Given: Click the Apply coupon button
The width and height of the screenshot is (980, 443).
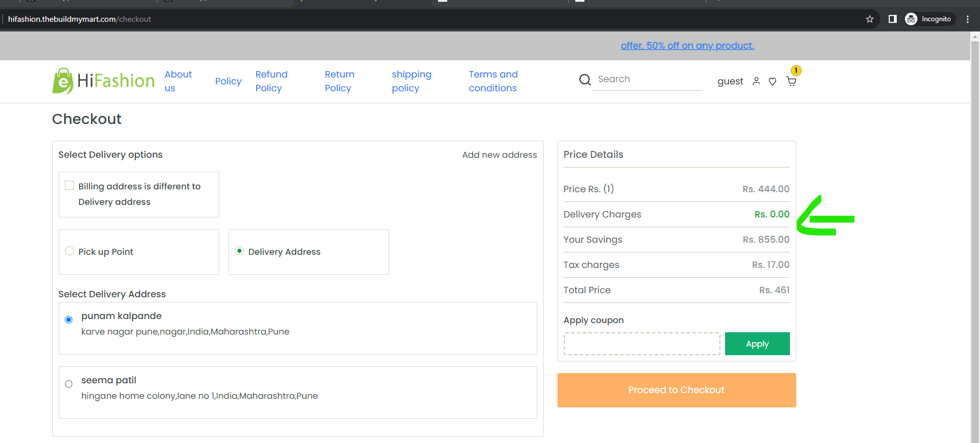Looking at the screenshot, I should click(x=757, y=344).
